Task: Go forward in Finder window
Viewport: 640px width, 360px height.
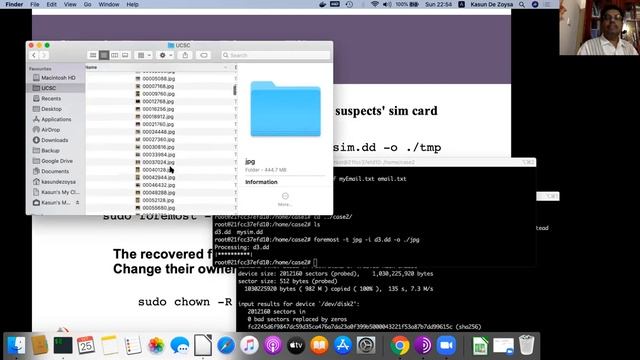Action: 44,55
